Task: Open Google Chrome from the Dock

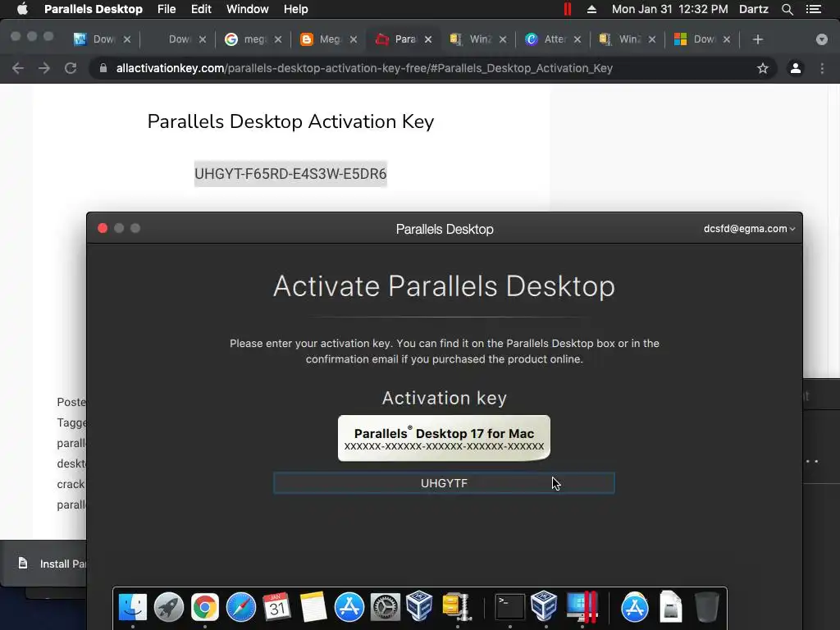Action: tap(204, 607)
